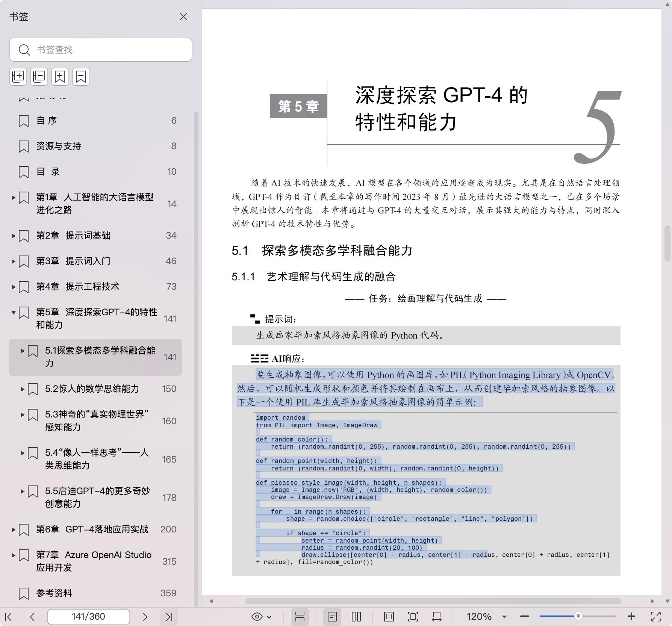Click horizontal scroll right arrow
Screen dimensions: 672x626
point(652,601)
